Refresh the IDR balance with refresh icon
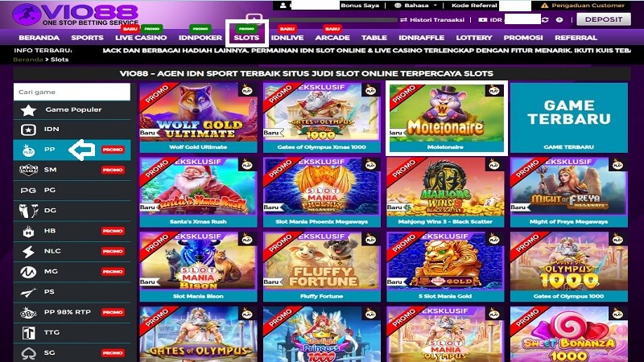 pos(545,19)
